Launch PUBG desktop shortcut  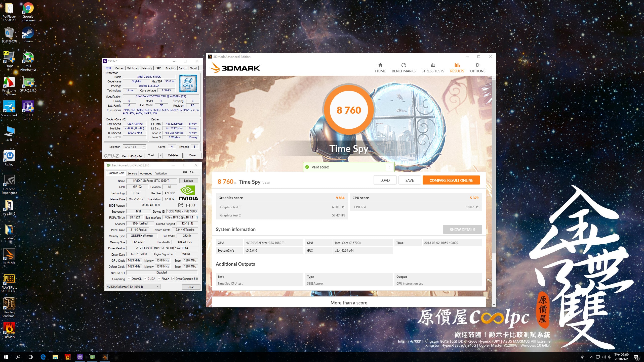pos(9,283)
